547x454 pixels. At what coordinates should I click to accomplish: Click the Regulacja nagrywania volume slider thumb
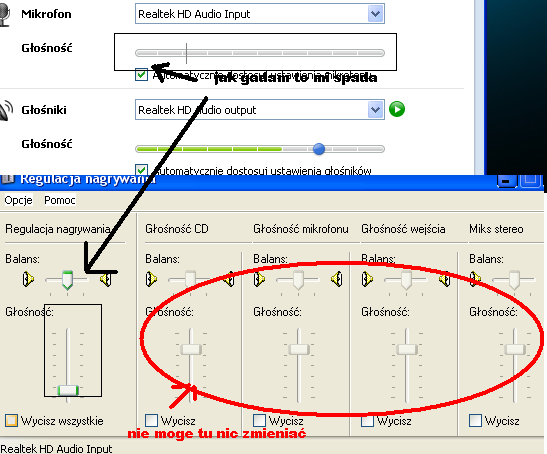point(68,390)
